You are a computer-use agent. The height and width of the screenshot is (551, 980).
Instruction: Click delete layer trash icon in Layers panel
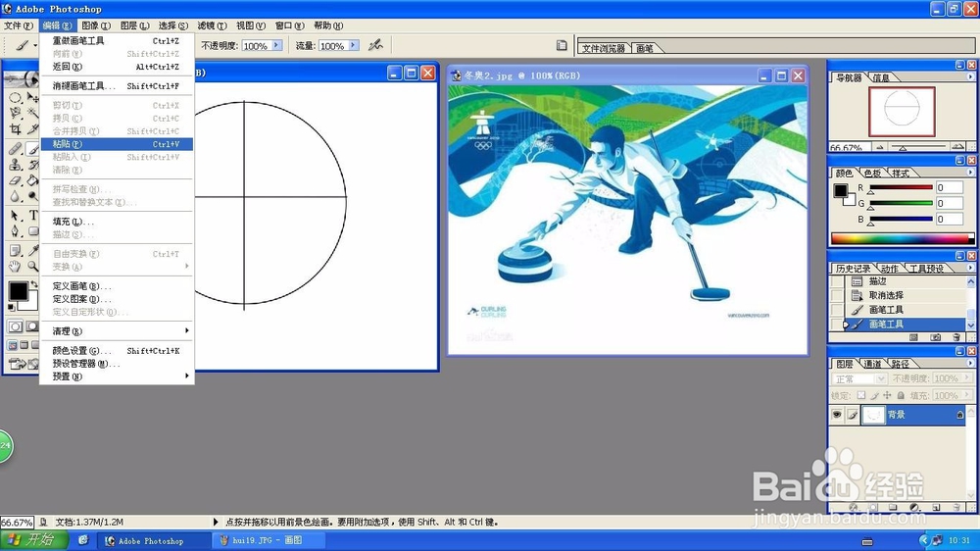pos(956,507)
